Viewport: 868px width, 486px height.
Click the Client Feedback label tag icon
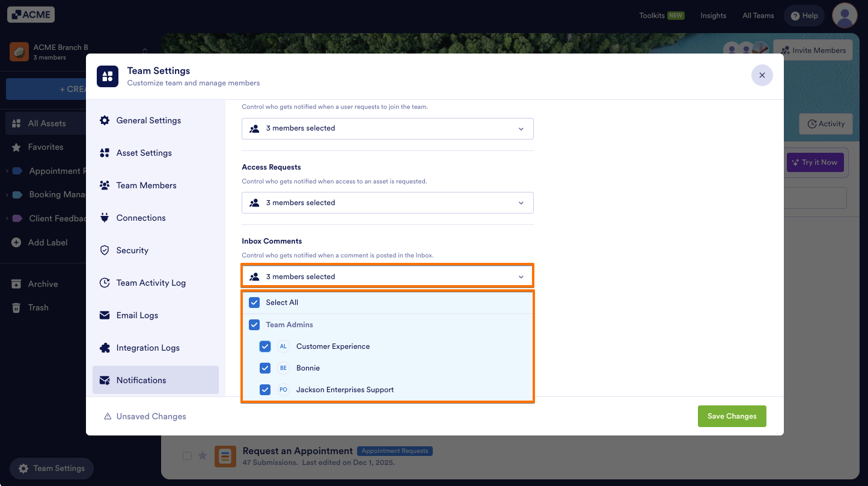click(x=17, y=218)
